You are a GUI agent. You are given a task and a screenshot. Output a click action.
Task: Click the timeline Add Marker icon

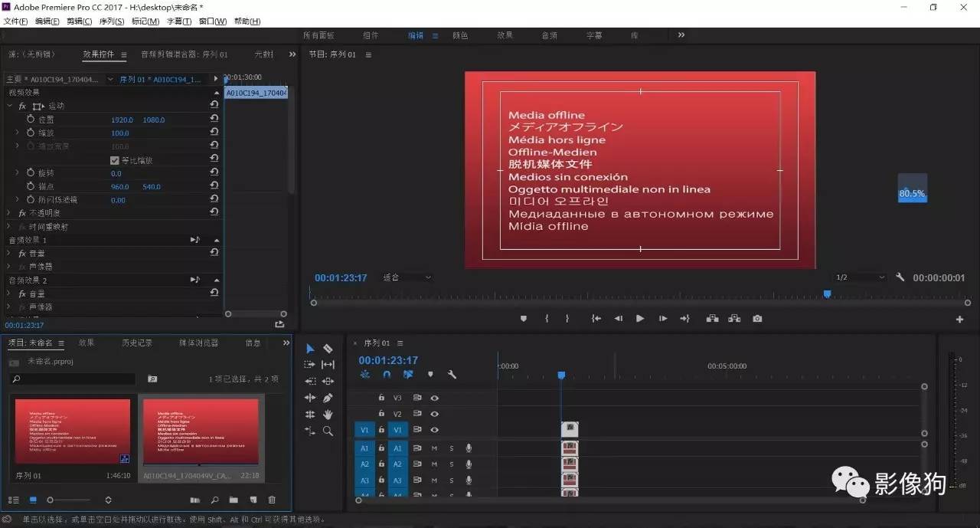[430, 375]
